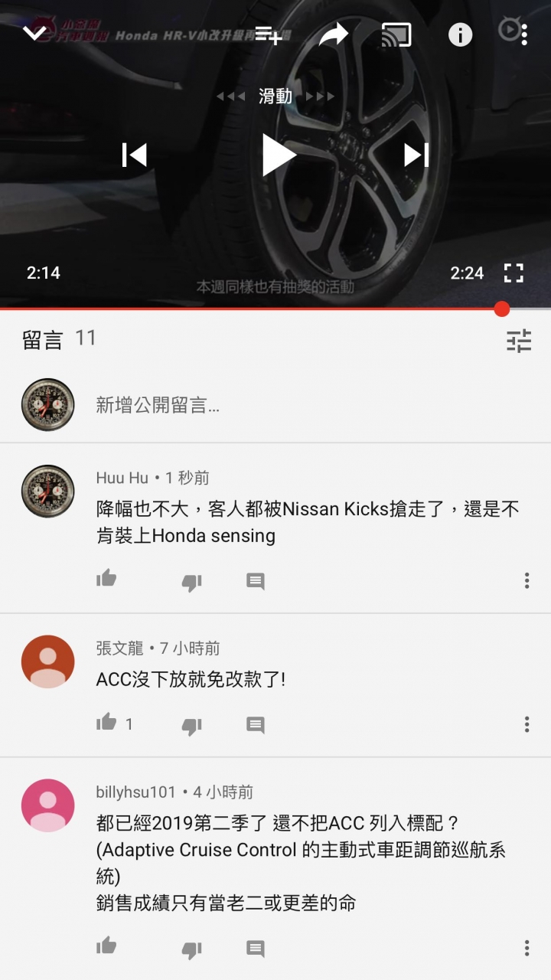Add video to playlist icon
Screen dimensions: 551x980
(x=269, y=34)
